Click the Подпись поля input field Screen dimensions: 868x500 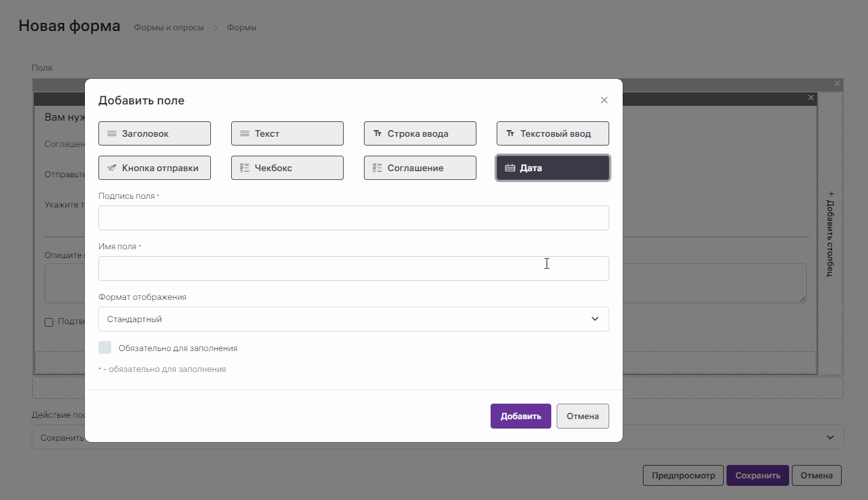coord(353,218)
